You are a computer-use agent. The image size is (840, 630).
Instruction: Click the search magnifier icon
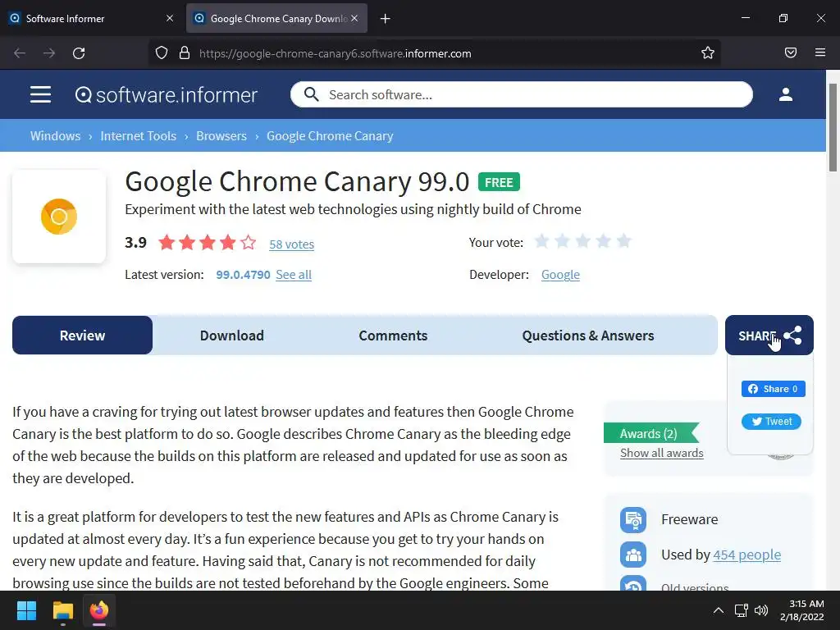click(311, 95)
